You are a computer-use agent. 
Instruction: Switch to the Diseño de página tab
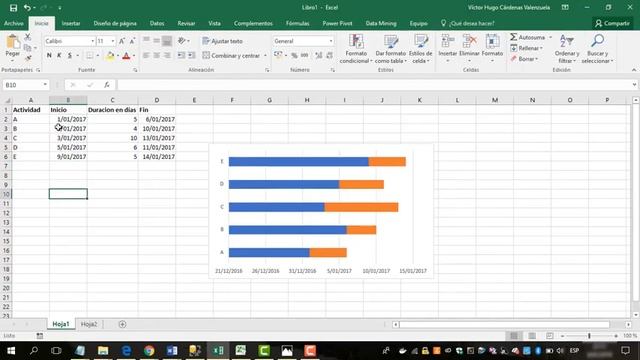(115, 24)
